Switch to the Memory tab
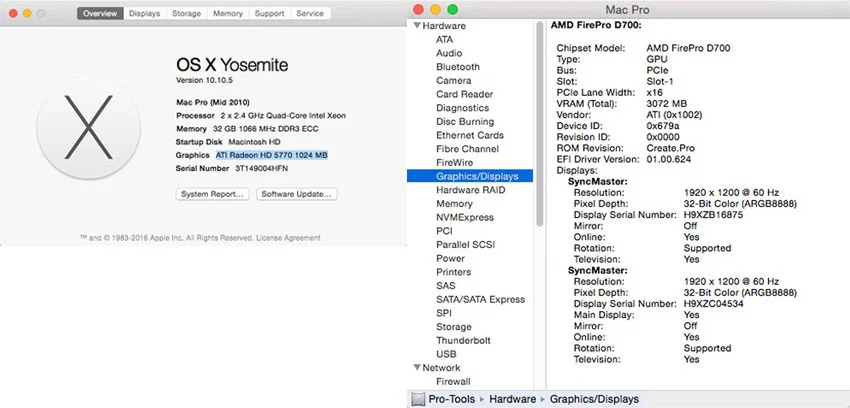 pyautogui.click(x=228, y=14)
